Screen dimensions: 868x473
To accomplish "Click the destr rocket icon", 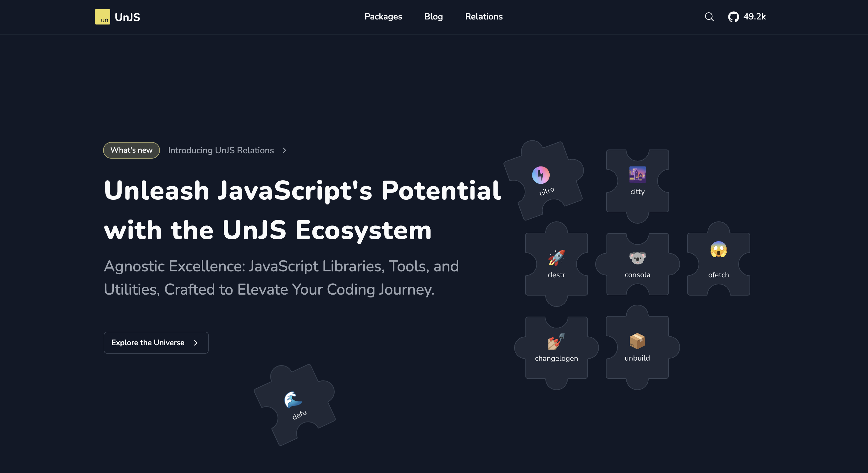I will point(556,258).
